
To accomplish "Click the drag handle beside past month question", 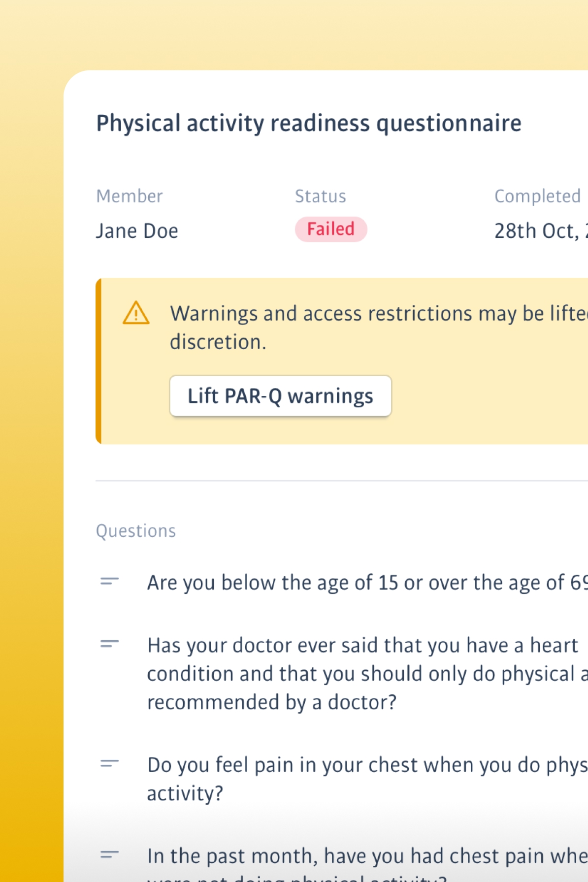I will coord(110,855).
